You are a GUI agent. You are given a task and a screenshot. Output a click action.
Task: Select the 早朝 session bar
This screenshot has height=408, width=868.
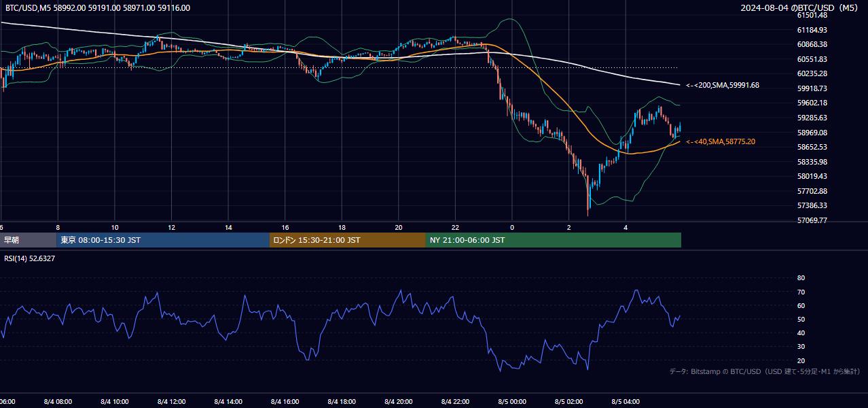point(29,240)
